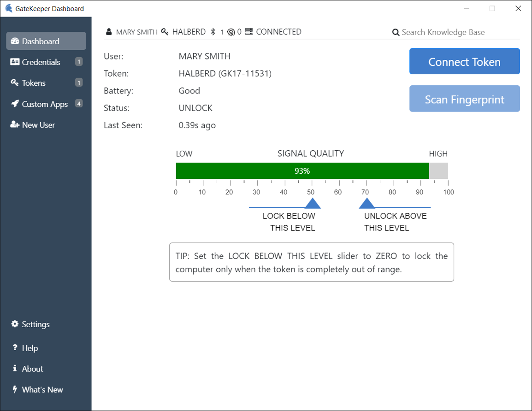Viewport: 532px width, 411px height.
Task: Click the MARY SMITH name in status bar
Action: pyautogui.click(x=137, y=32)
